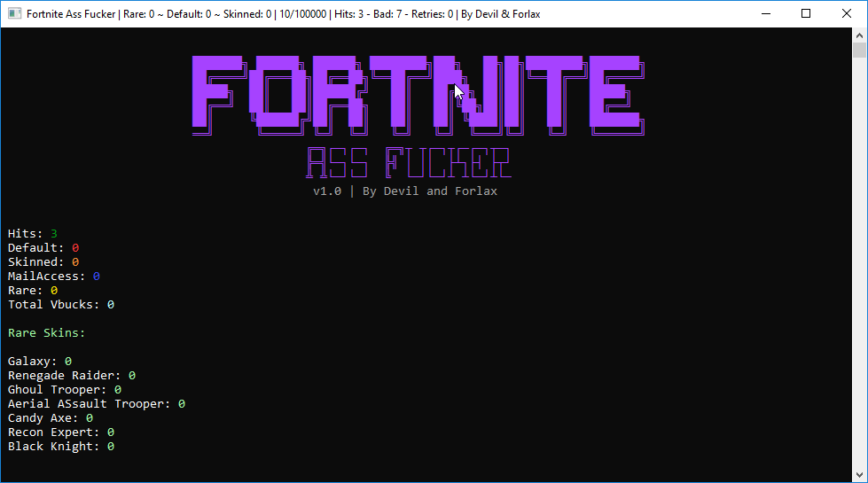This screenshot has height=483, width=868.
Task: Click the Renegade Raider count line
Action: click(72, 376)
